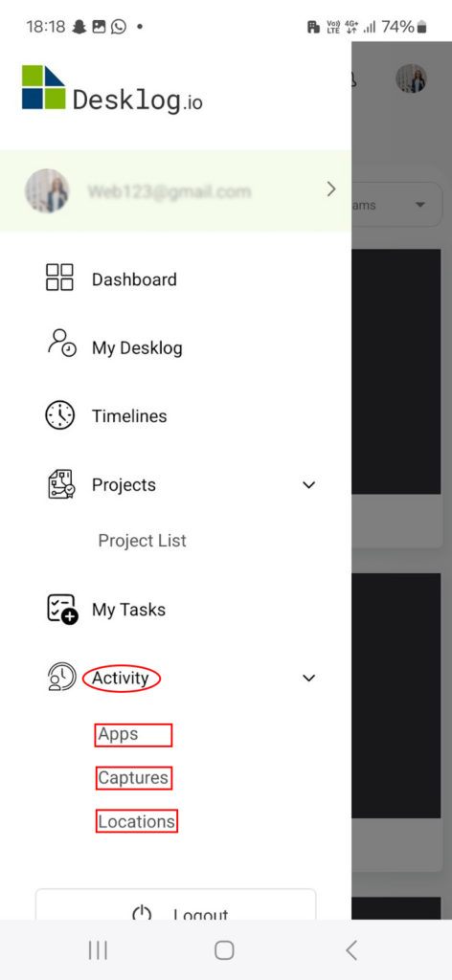Tap the Activity user-clock icon
This screenshot has height=980, width=452.
tap(61, 678)
